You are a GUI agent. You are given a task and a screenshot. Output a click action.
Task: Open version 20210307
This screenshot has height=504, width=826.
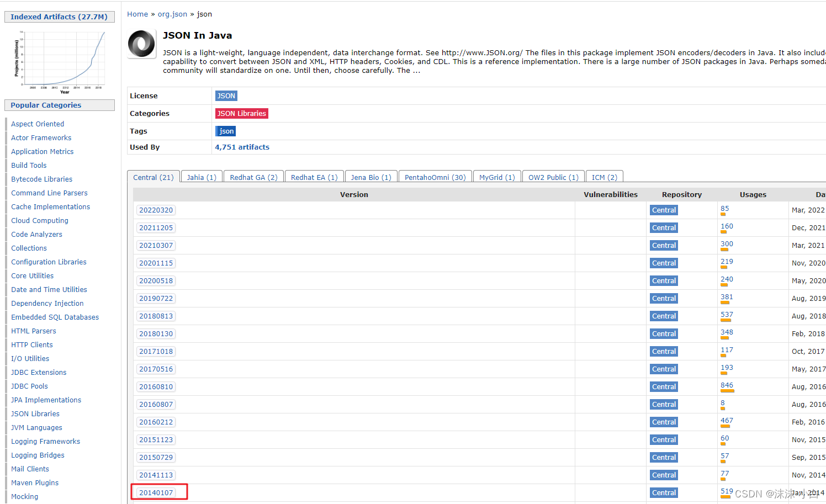pyautogui.click(x=156, y=246)
